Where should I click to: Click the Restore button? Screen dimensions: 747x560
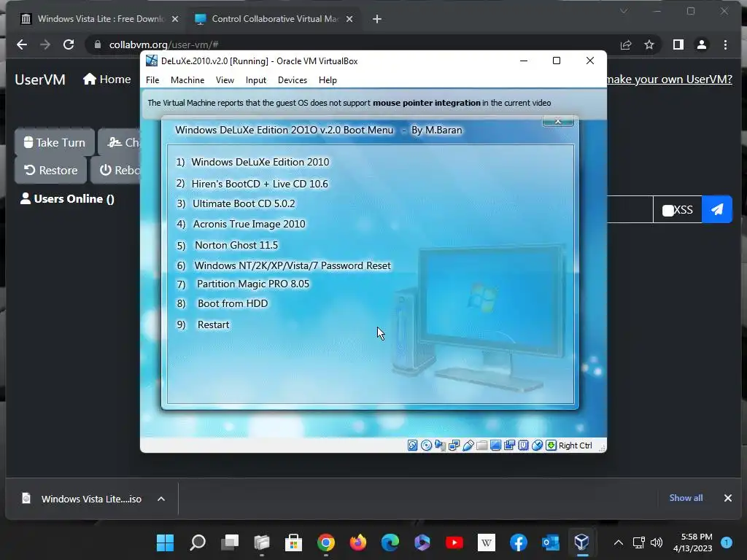(50, 170)
